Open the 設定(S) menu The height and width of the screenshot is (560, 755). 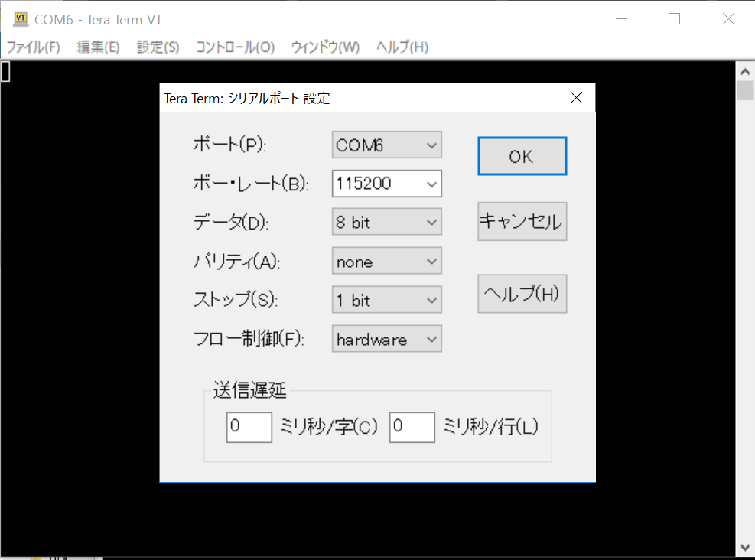pos(158,47)
